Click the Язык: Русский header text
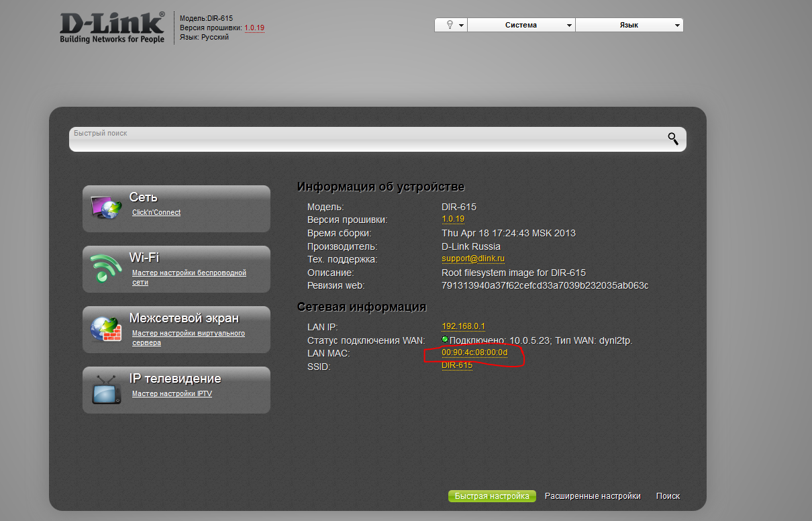This screenshot has height=521, width=812. (x=204, y=37)
